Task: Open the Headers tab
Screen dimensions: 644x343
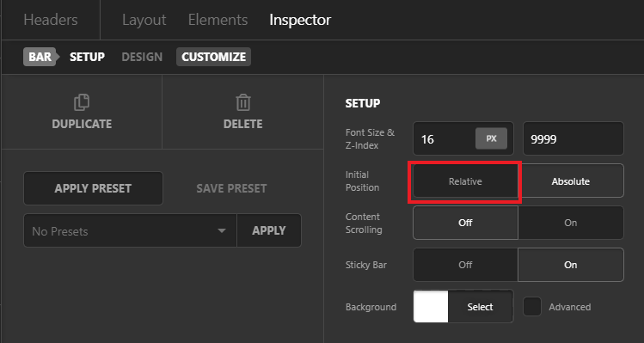Action: pyautogui.click(x=51, y=20)
